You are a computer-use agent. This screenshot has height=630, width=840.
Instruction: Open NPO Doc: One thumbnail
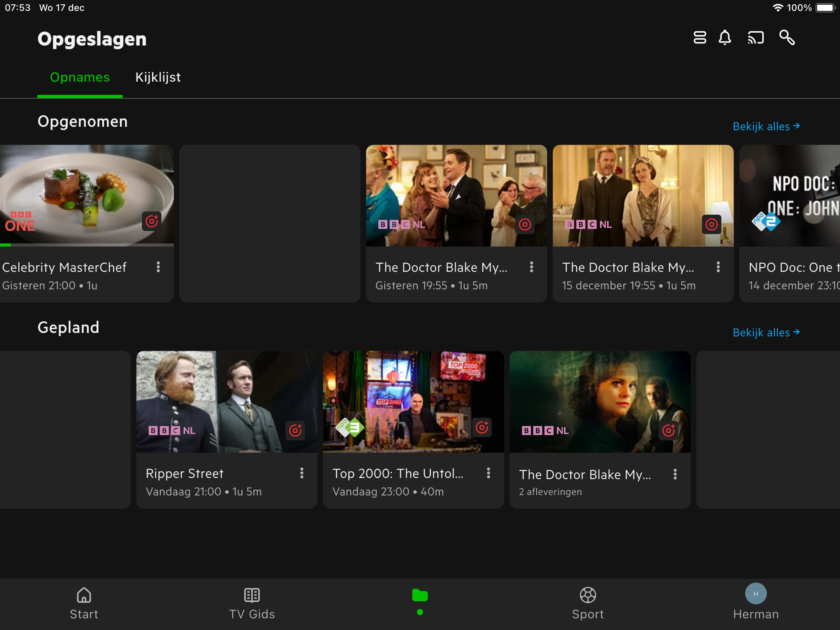click(x=789, y=196)
